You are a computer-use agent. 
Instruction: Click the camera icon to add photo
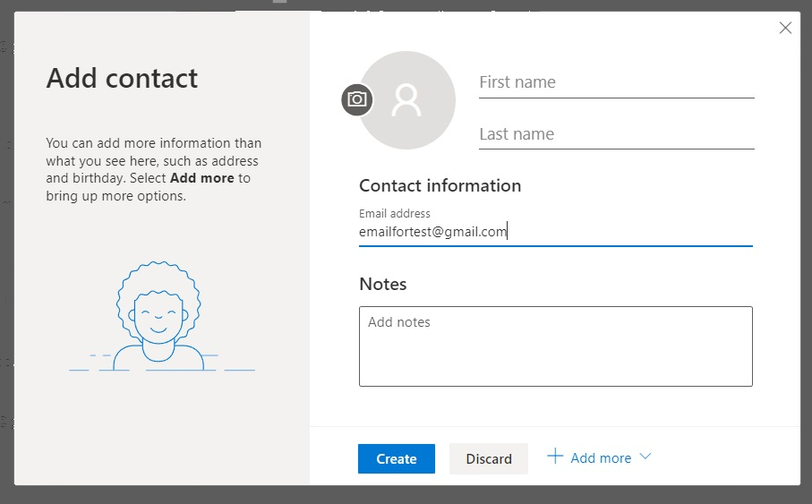click(x=357, y=99)
